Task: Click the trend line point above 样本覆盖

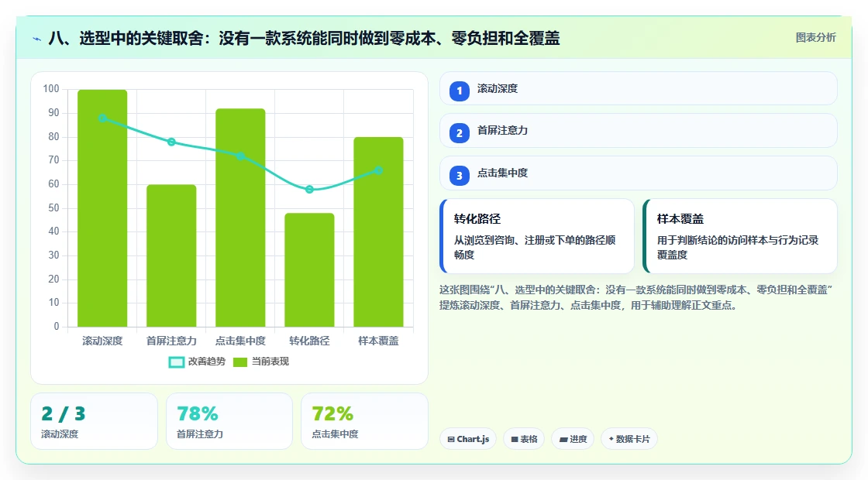Action: point(379,170)
